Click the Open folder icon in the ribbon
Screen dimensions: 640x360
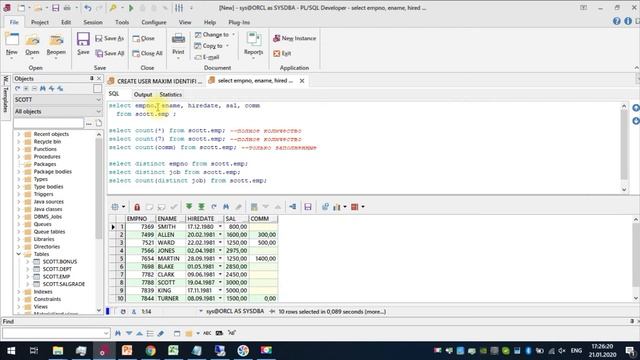(32, 40)
